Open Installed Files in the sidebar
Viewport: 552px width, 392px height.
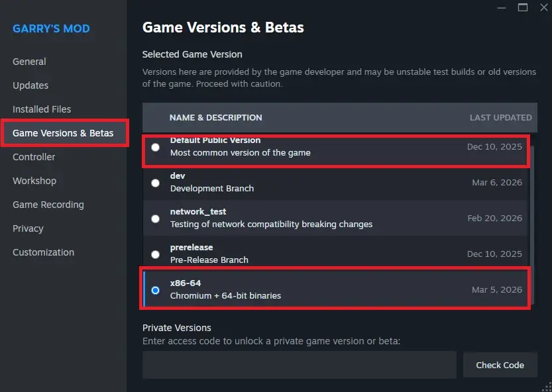[x=42, y=109]
